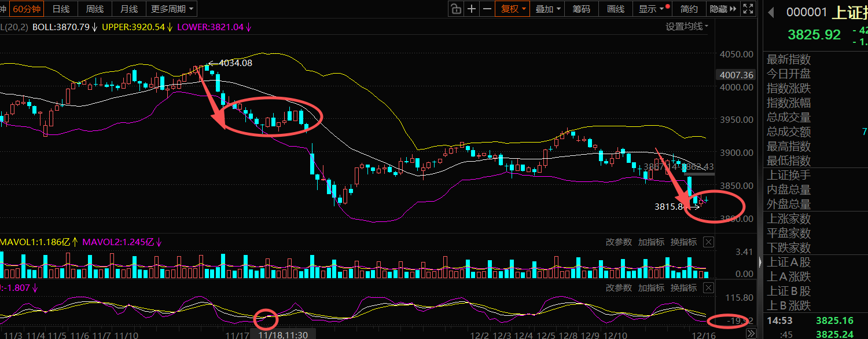The width and height of the screenshot is (868, 339).
Task: Close the volume indicator panel with its X
Action: click(708, 242)
